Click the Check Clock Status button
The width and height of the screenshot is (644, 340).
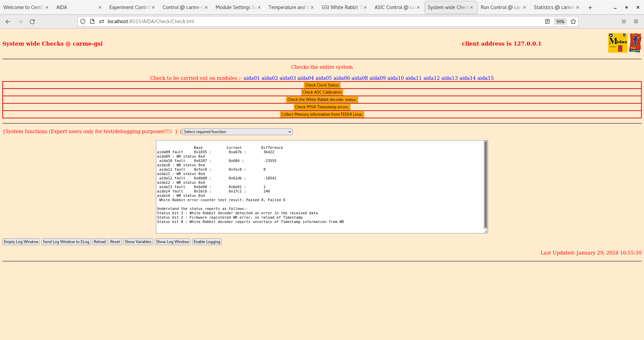pos(322,85)
